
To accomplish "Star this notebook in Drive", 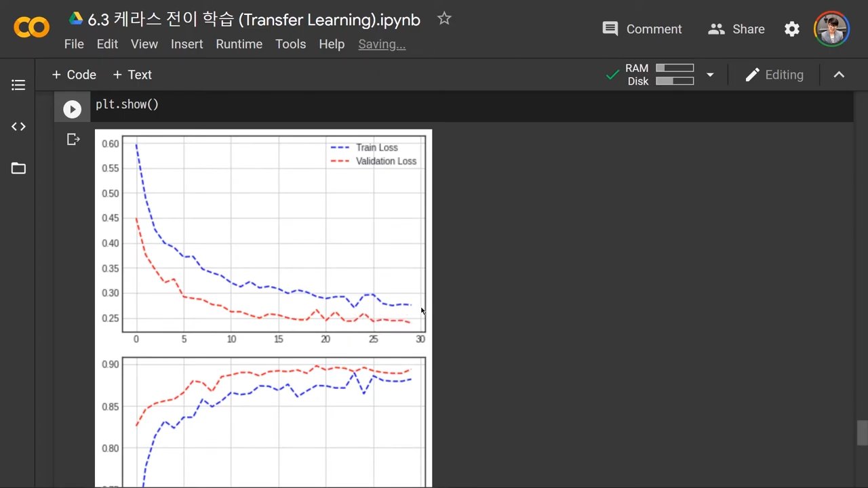I will coord(444,19).
